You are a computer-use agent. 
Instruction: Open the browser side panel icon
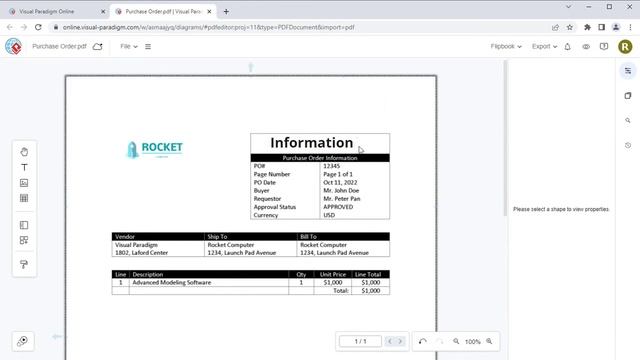pos(602,27)
